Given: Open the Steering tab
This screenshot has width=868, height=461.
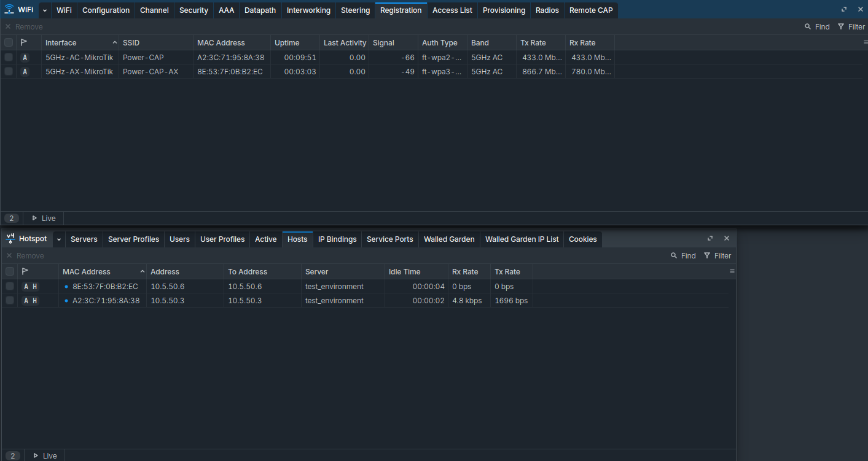Looking at the screenshot, I should click(355, 10).
